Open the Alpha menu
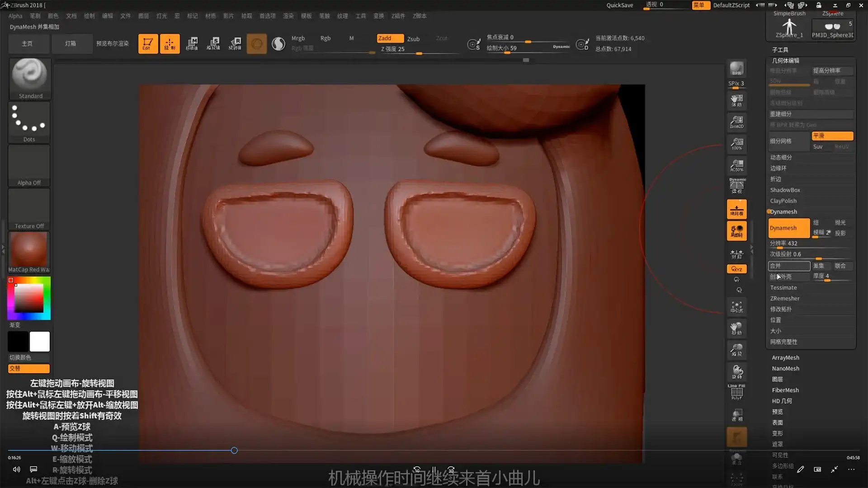Viewport: 868px width, 488px height. (x=15, y=16)
